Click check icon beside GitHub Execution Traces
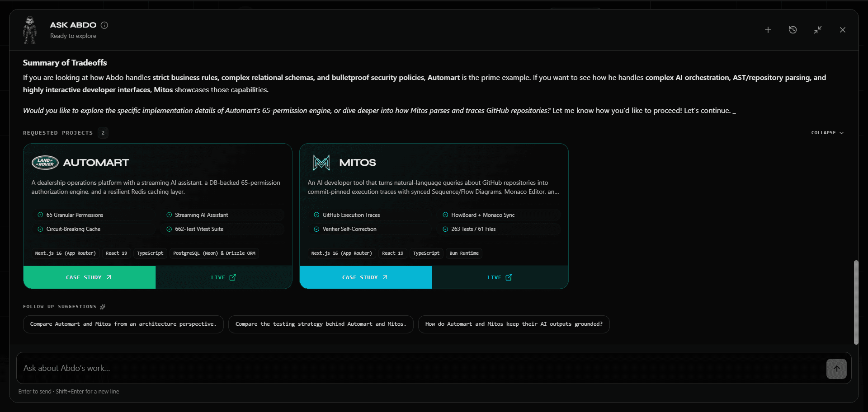The width and height of the screenshot is (868, 412). [x=316, y=215]
